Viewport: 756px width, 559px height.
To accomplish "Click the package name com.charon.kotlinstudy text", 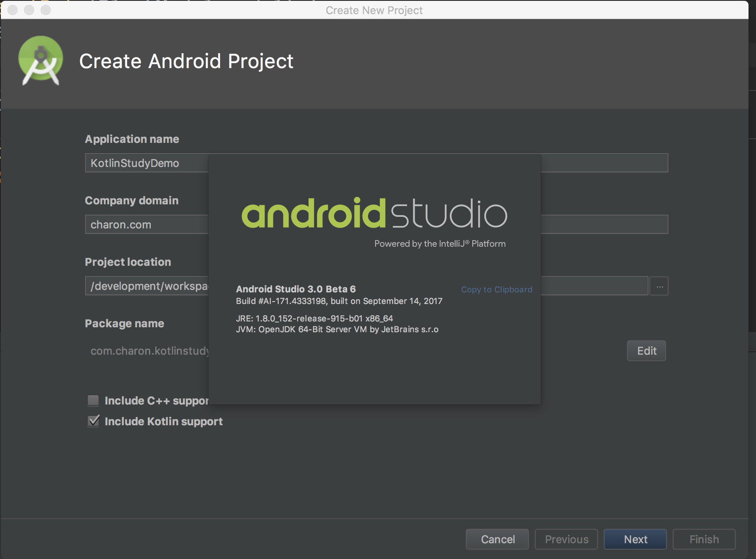I will pyautogui.click(x=150, y=351).
